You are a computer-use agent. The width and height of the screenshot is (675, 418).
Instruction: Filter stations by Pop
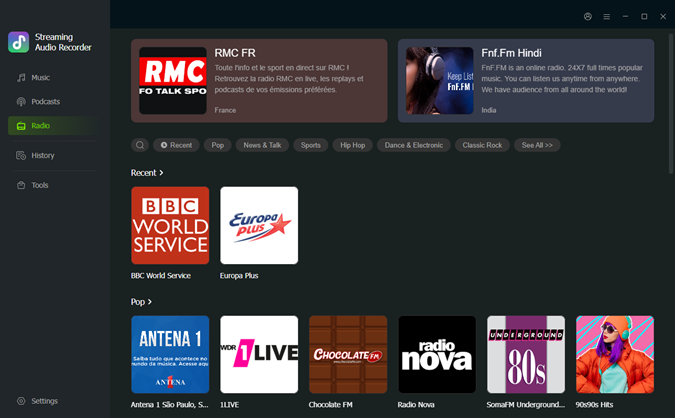(218, 145)
